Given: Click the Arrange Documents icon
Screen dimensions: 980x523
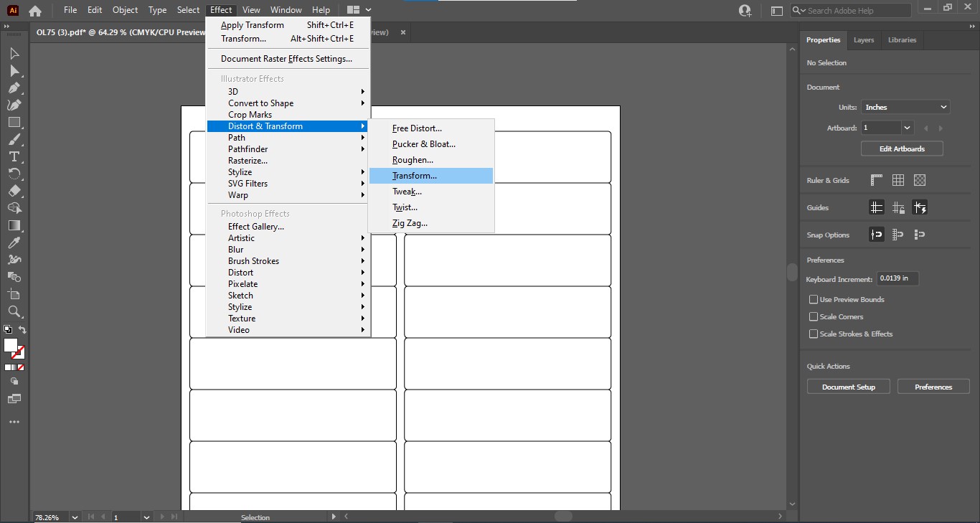Looking at the screenshot, I should [x=352, y=10].
